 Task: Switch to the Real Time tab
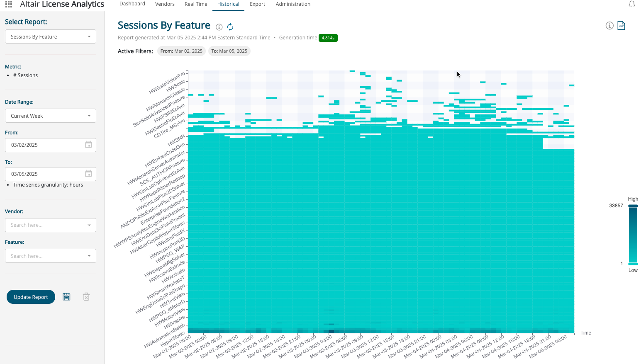pyautogui.click(x=196, y=4)
